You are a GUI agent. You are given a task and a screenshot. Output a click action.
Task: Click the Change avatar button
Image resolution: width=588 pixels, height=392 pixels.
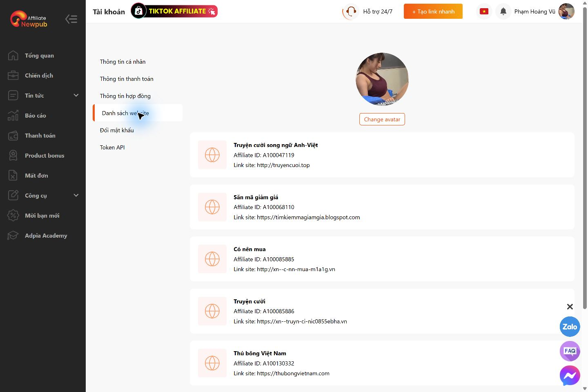(382, 119)
